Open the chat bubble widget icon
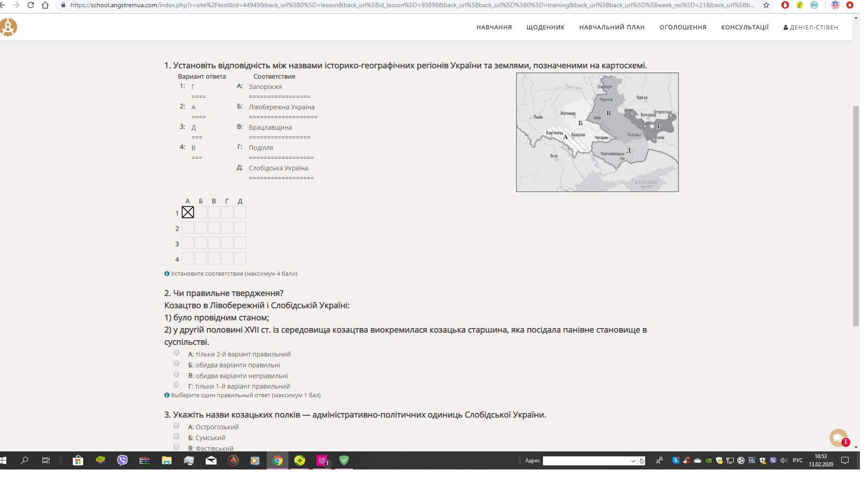Screen dimensions: 868x488 [x=838, y=437]
